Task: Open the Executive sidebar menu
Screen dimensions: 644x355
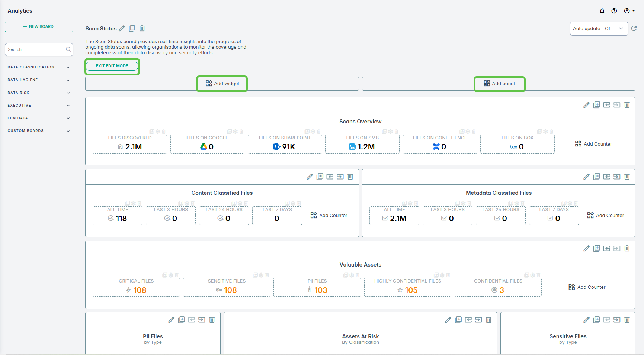Action: [x=39, y=106]
